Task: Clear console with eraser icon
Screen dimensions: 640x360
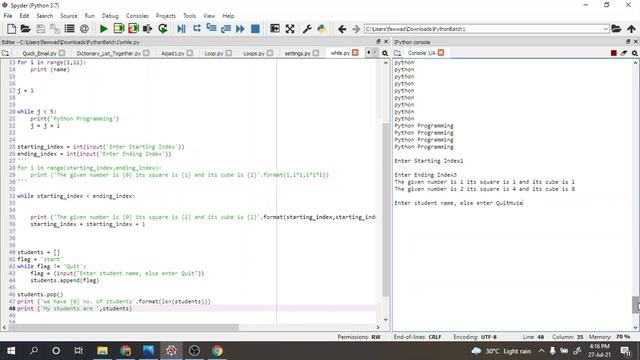Action: tap(624, 53)
